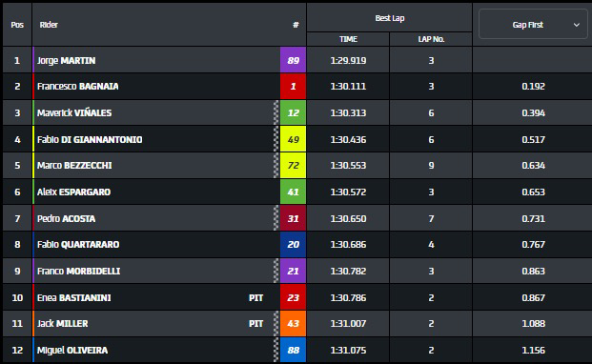592x364 pixels.
Task: Sort by the Pos column header
Action: coord(17,25)
